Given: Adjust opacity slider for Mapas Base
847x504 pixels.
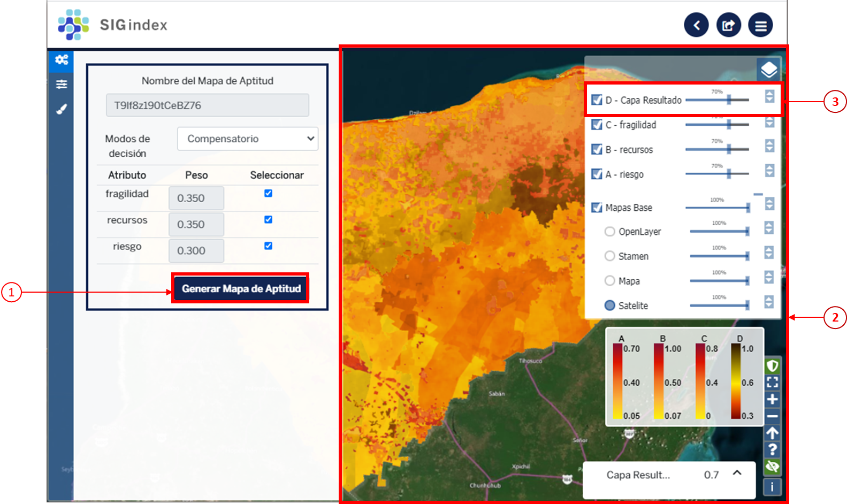Looking at the screenshot, I should [718, 208].
